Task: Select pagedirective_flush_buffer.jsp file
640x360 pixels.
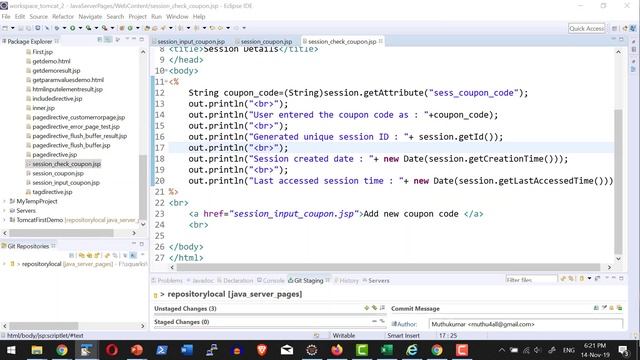Action: point(71,145)
